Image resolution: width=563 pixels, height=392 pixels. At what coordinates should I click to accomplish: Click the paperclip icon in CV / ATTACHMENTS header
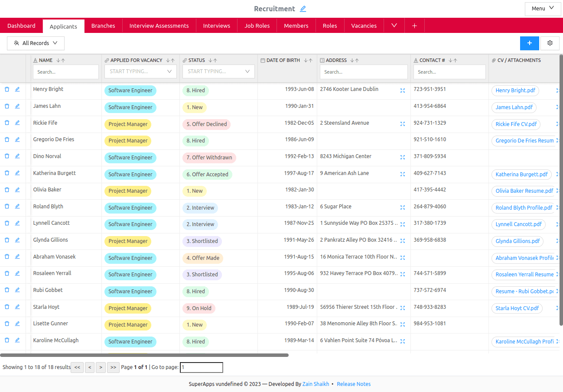(x=494, y=60)
